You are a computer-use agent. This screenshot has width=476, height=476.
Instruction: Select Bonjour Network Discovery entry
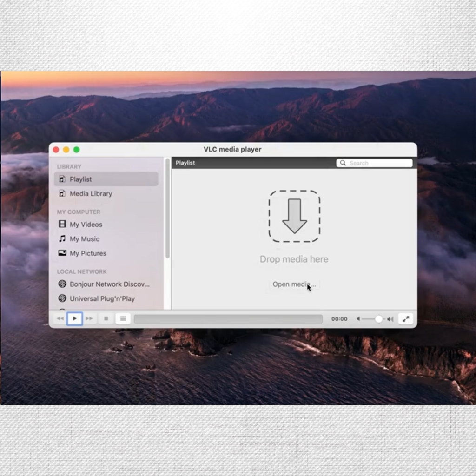106,284
